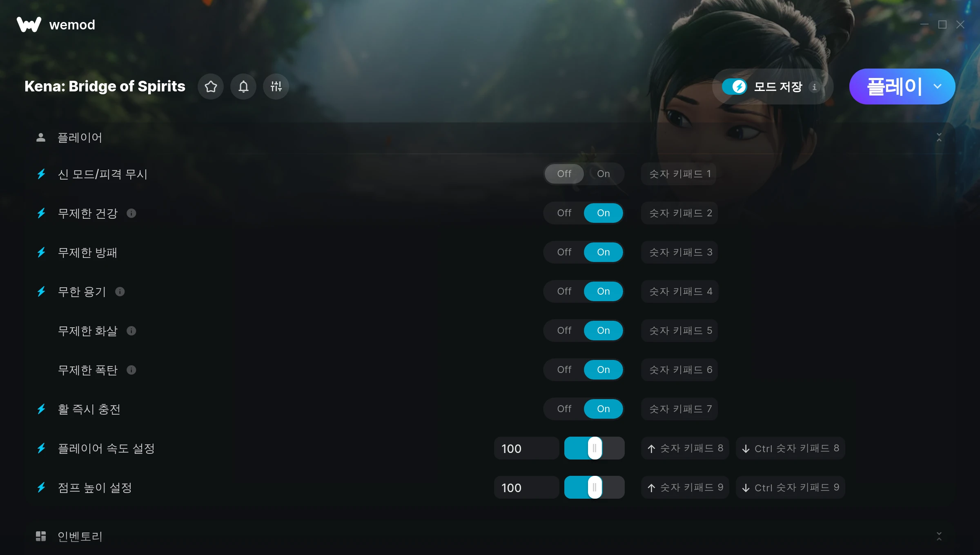Turn Off 무제한 방패
980x555 pixels.
tap(564, 252)
